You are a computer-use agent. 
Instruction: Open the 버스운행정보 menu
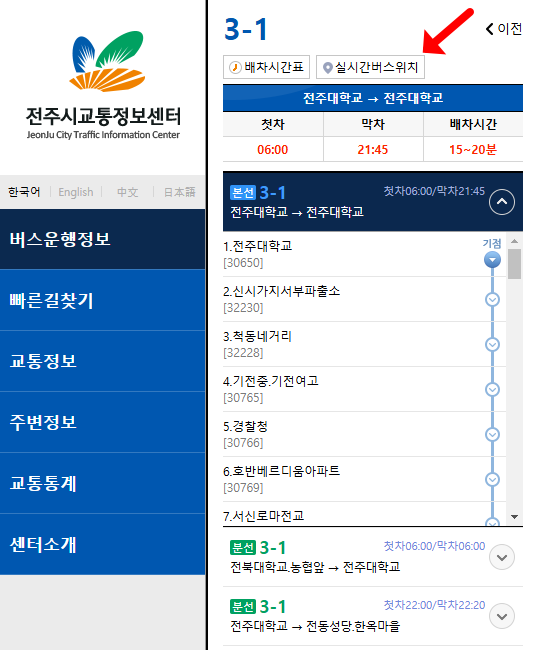[x=102, y=239]
